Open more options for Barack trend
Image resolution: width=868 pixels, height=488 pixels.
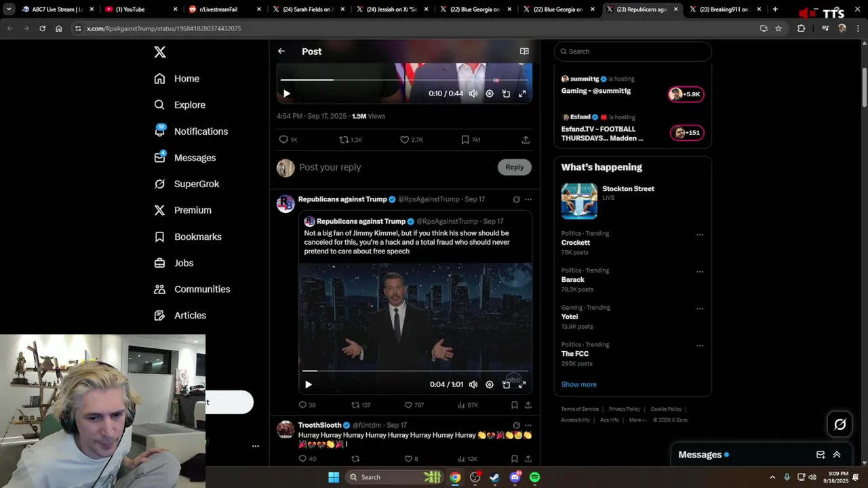pos(700,272)
